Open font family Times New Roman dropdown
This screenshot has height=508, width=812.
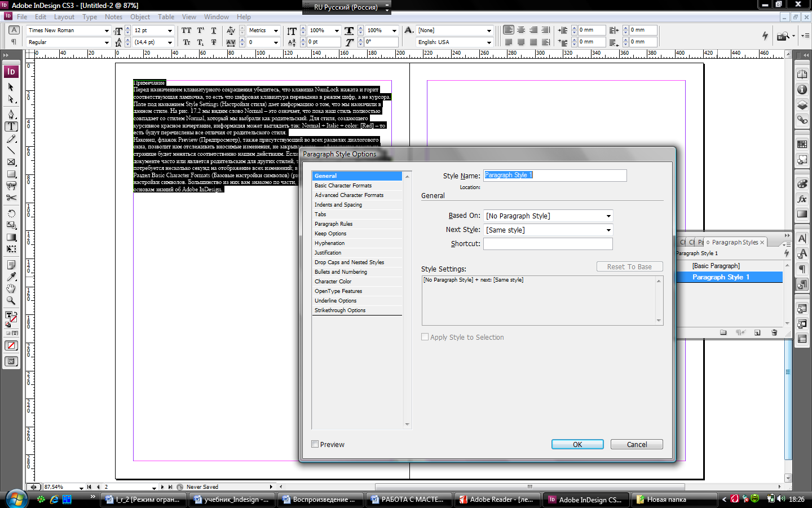pyautogui.click(x=106, y=30)
